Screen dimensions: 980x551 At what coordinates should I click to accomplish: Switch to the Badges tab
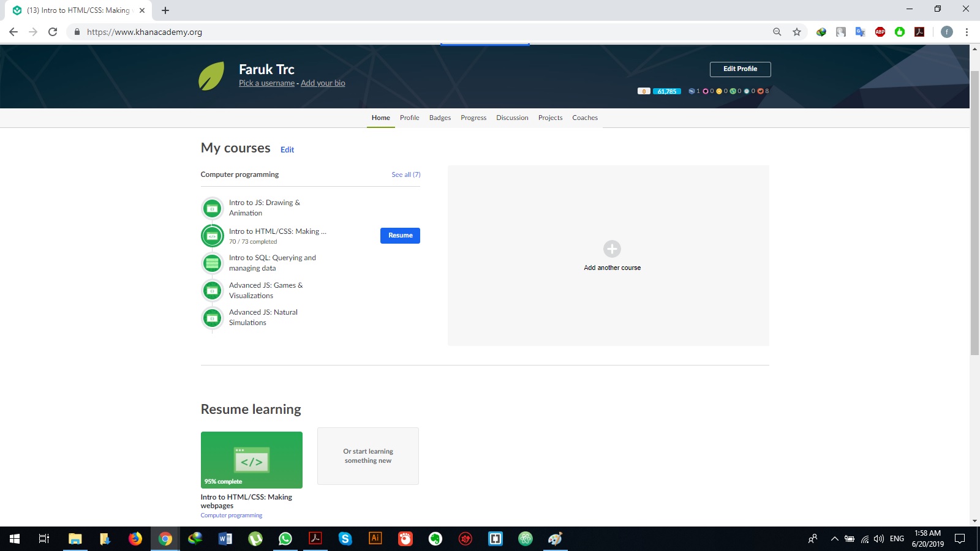[x=440, y=118]
